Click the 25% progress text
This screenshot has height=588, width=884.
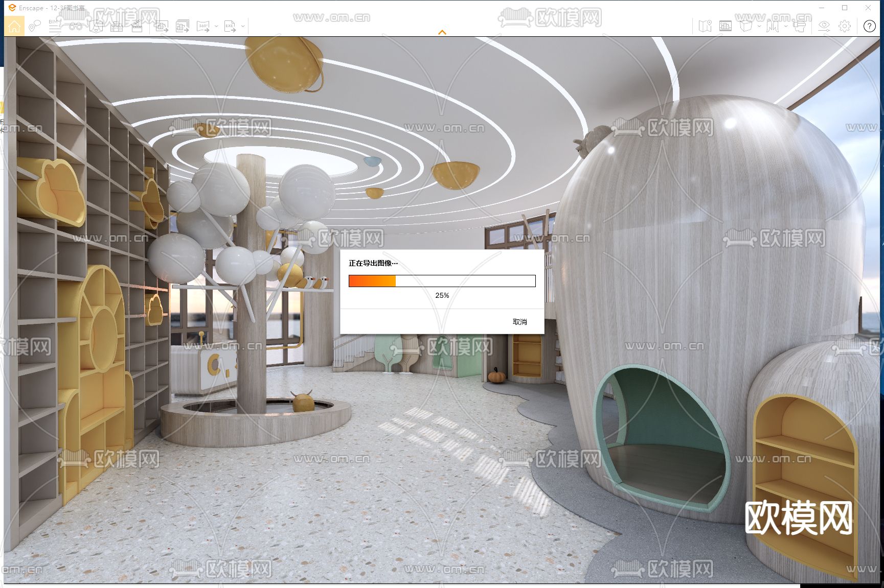click(x=442, y=295)
